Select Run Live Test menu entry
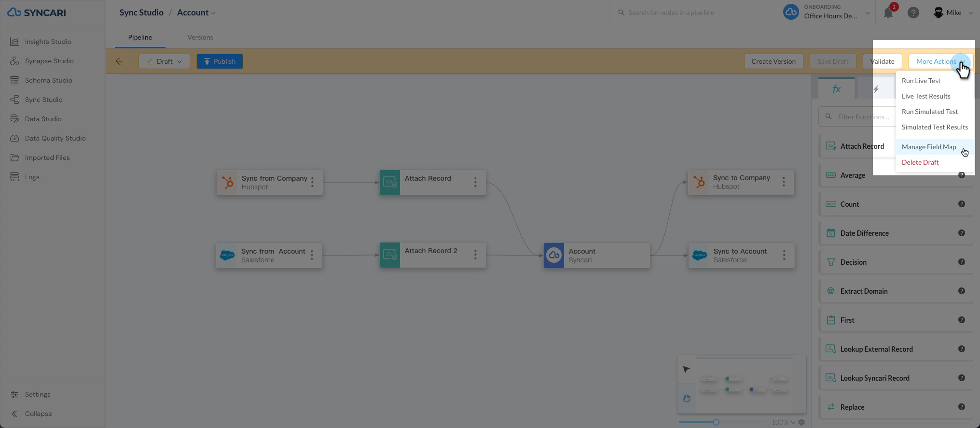 (x=921, y=81)
